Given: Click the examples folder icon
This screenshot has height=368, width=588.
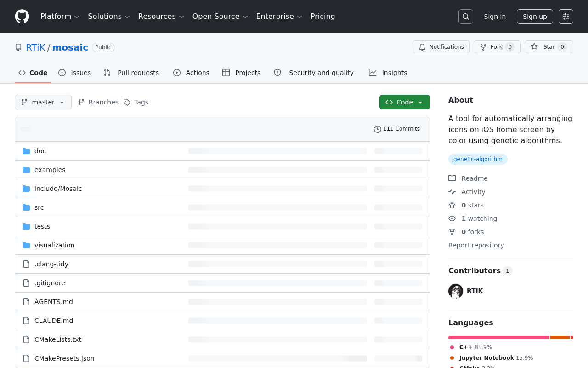Looking at the screenshot, I should click(26, 170).
